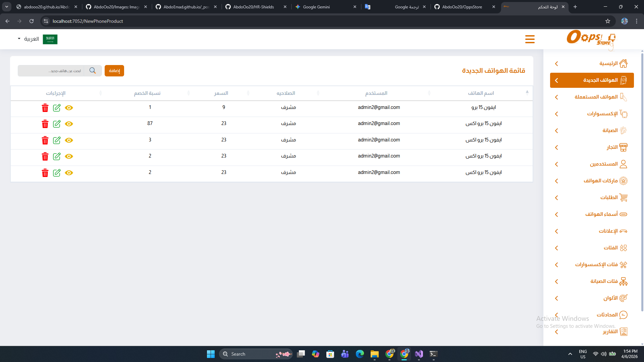The height and width of the screenshot is (362, 644).
Task: Open the hamburger menu icon
Action: (530, 39)
